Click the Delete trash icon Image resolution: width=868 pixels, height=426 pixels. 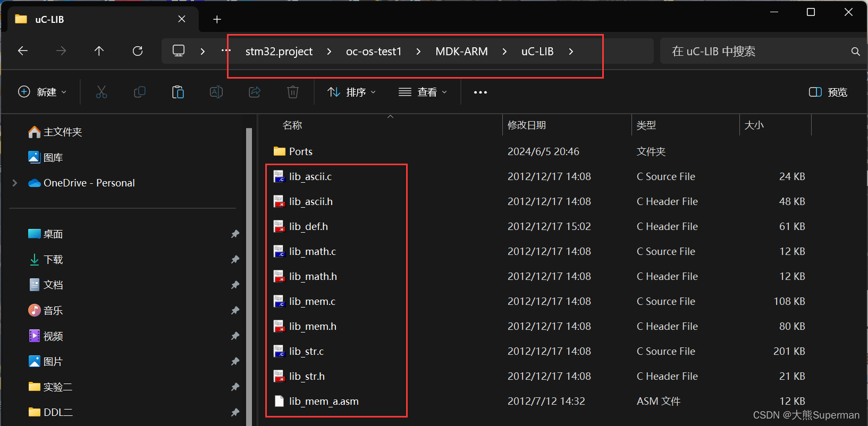pos(293,92)
